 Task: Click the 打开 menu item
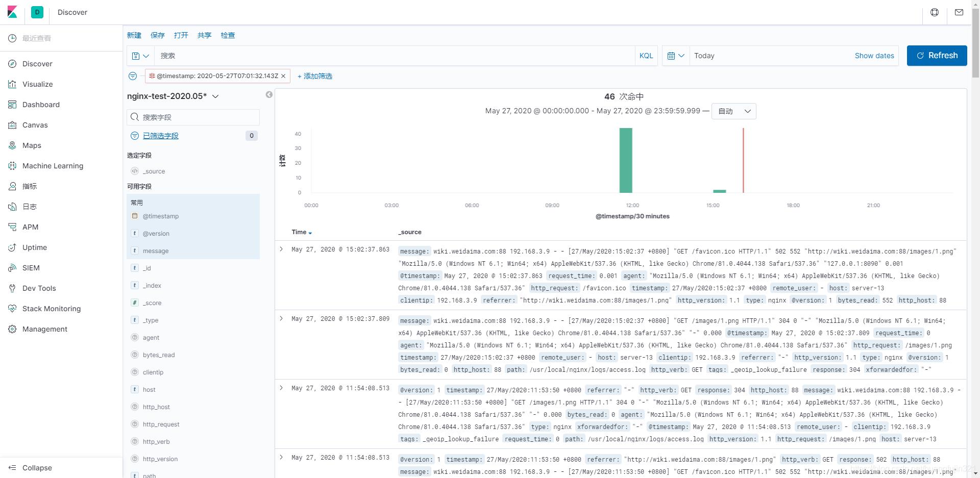click(181, 35)
